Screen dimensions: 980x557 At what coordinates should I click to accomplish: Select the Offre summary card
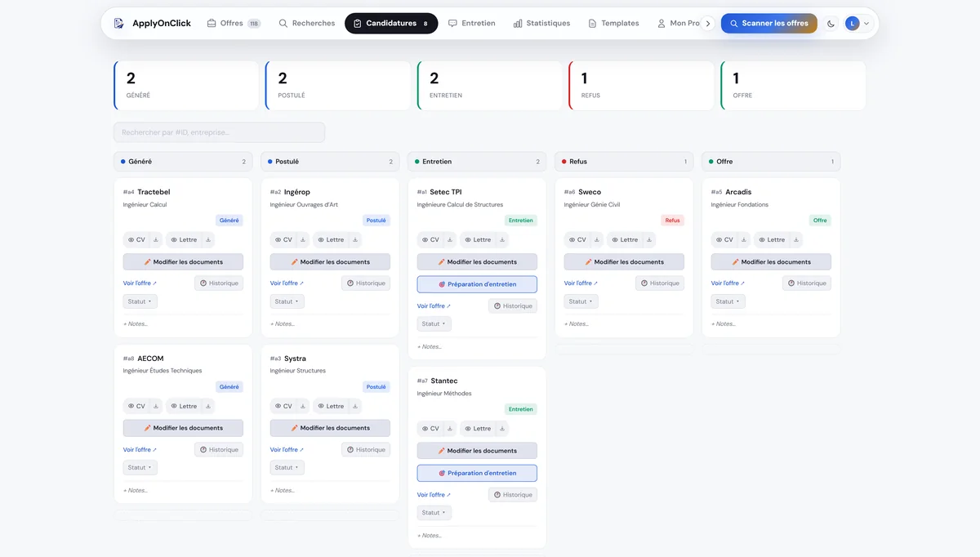793,86
